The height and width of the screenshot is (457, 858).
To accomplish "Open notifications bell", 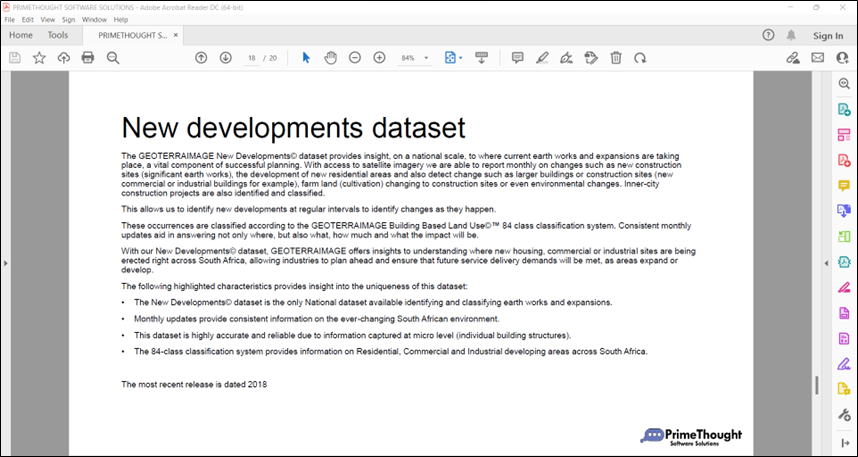I will pyautogui.click(x=791, y=36).
